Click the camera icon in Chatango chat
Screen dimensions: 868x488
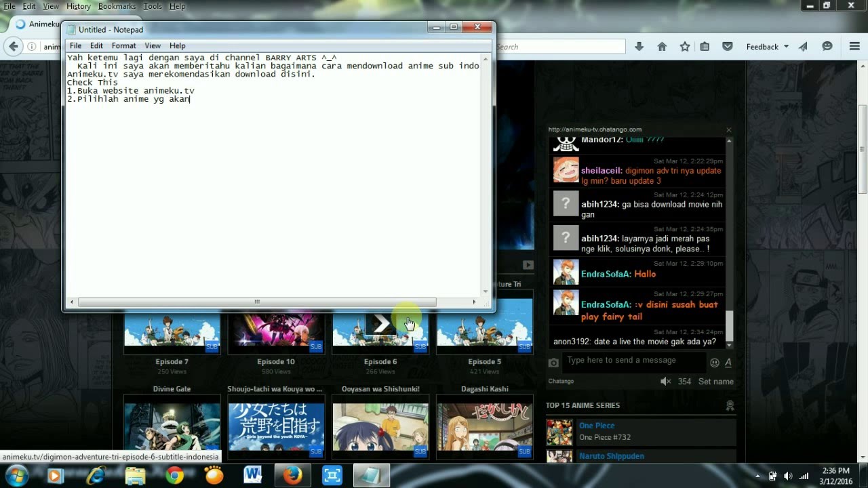point(553,363)
